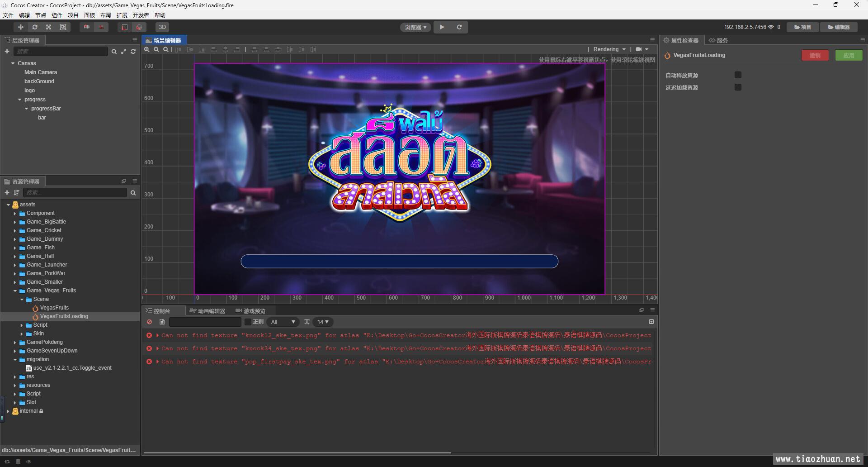Screen dimensions: 868x467
Task: Clear the console log messages
Action: pos(149,322)
